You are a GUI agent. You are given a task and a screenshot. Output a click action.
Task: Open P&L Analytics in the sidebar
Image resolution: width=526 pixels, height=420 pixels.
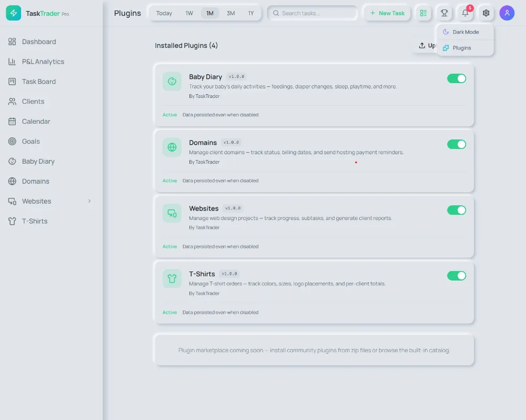point(43,62)
